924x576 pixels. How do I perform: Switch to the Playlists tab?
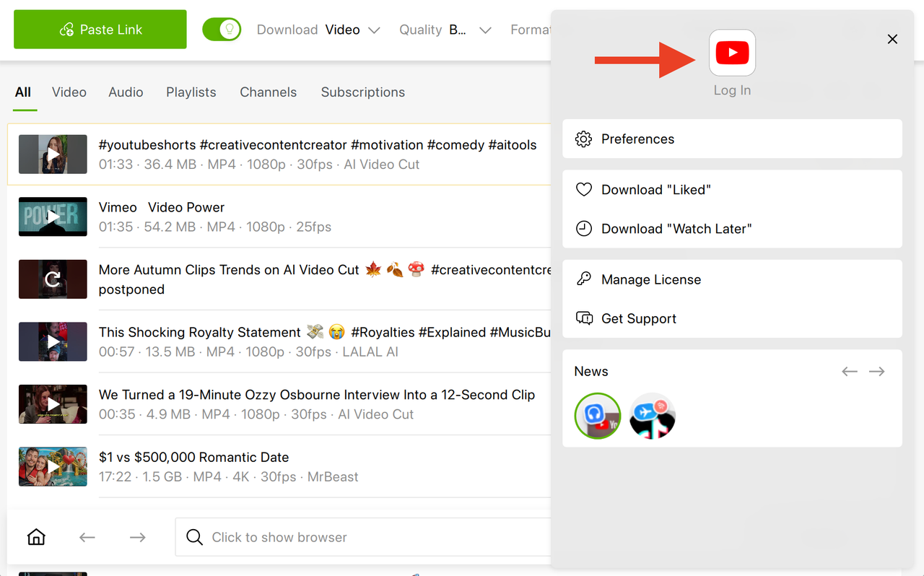(191, 92)
